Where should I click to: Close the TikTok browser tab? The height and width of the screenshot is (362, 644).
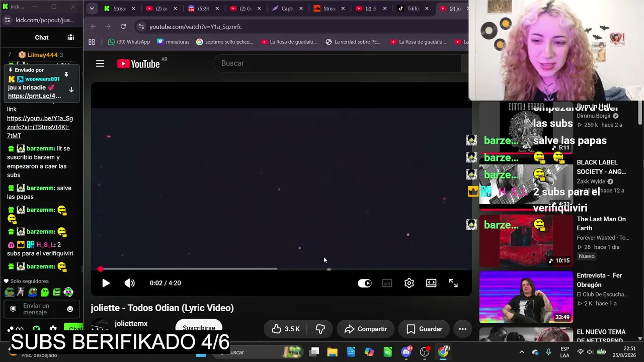coord(427,9)
